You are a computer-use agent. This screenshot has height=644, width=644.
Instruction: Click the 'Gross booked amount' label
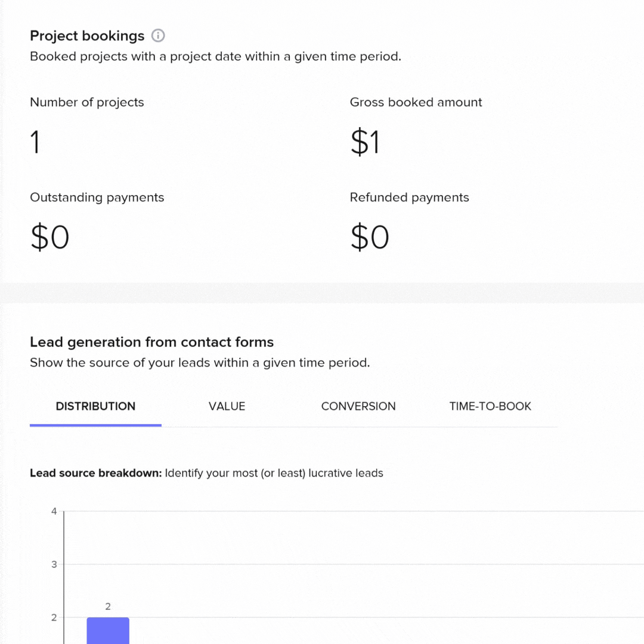(x=416, y=103)
